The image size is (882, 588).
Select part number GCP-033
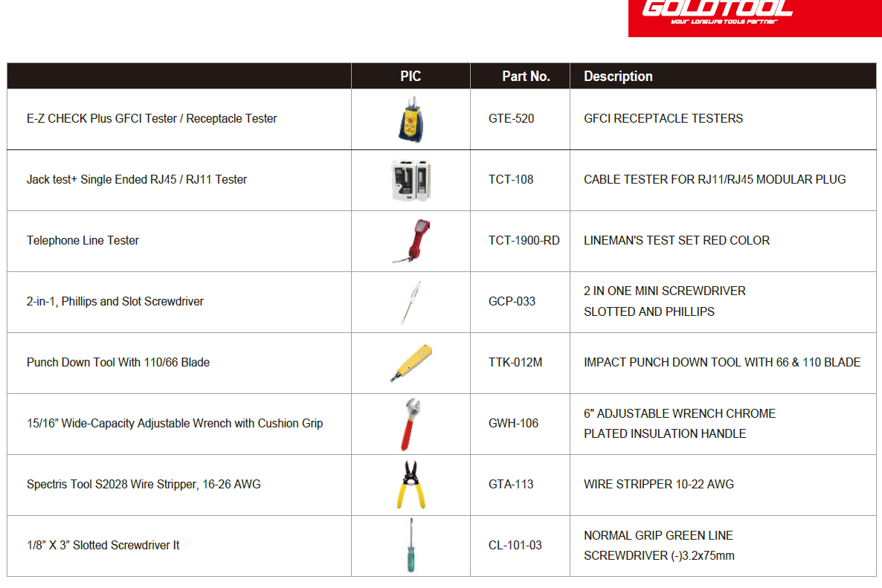tap(512, 302)
